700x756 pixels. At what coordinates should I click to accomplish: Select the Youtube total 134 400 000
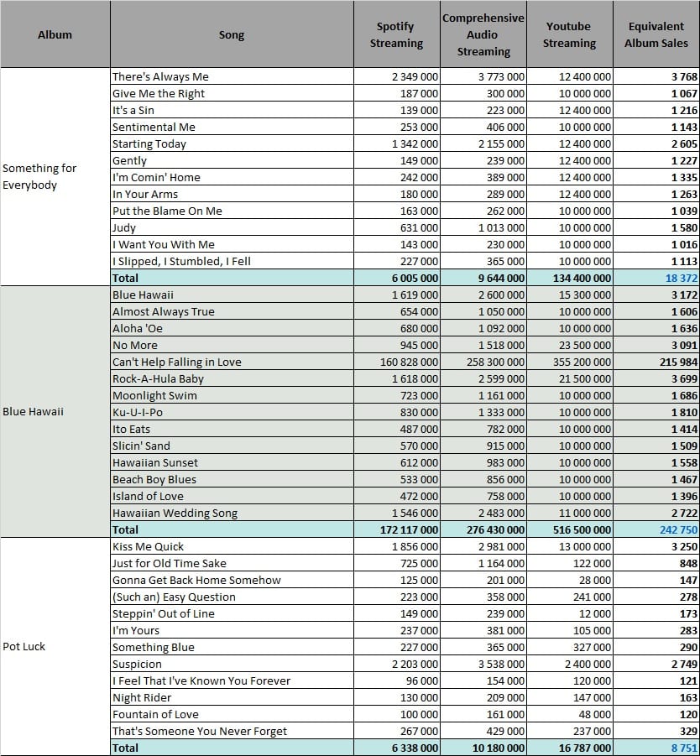[570, 278]
